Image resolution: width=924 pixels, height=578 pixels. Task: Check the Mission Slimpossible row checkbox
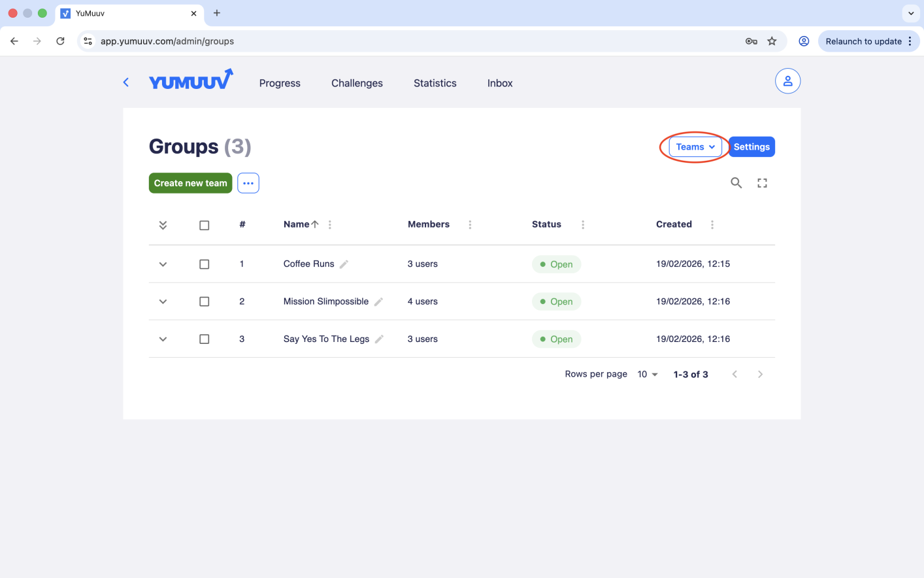(x=205, y=301)
